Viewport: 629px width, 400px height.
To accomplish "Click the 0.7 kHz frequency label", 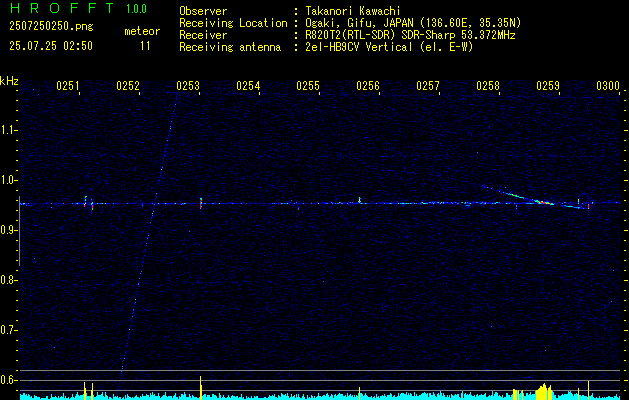I will (8, 330).
